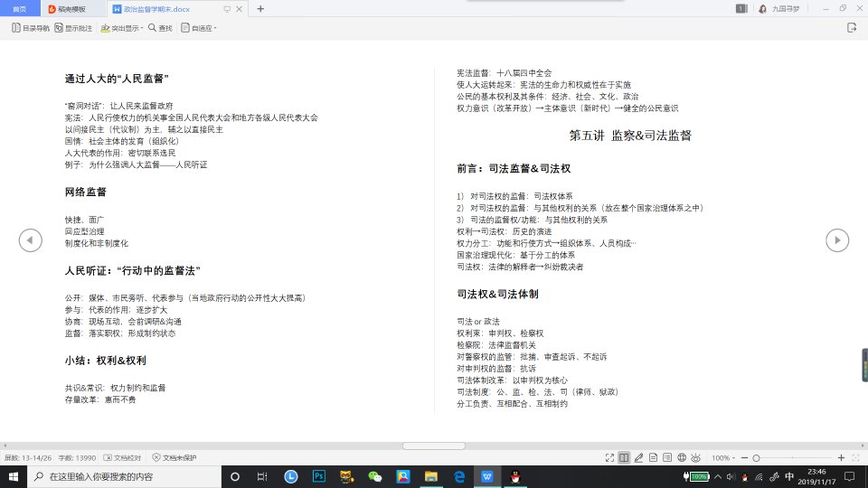Open a new tab with the plus button
This screenshot has width=868, height=488.
coord(260,9)
